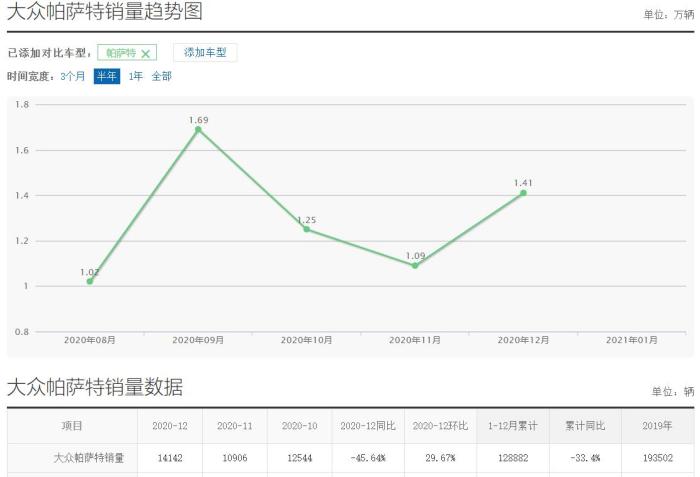Remove the 帕萨特 comparison tag via X icon
Image resolution: width=700 pixels, height=477 pixels.
pos(145,54)
